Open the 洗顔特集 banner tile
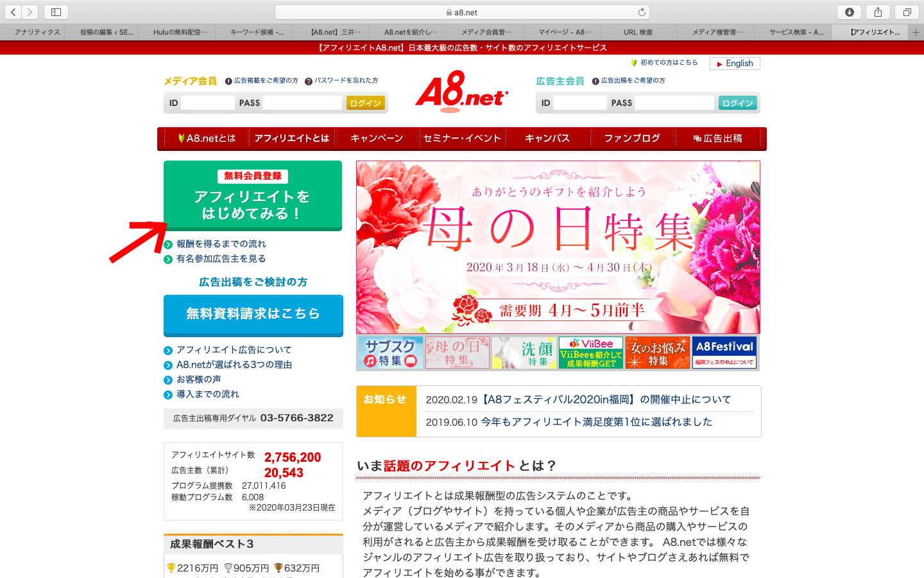This screenshot has height=578, width=924. pyautogui.click(x=524, y=353)
